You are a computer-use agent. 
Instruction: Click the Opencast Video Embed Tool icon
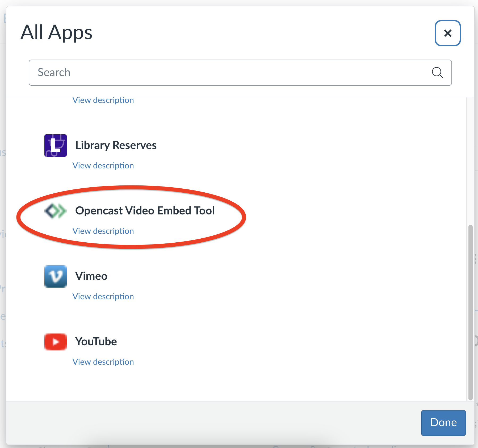(55, 211)
